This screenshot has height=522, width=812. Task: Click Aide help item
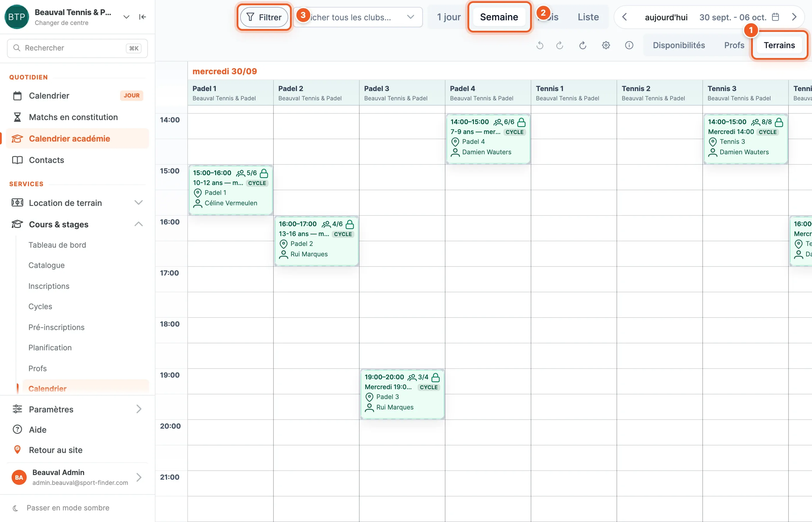pyautogui.click(x=77, y=429)
